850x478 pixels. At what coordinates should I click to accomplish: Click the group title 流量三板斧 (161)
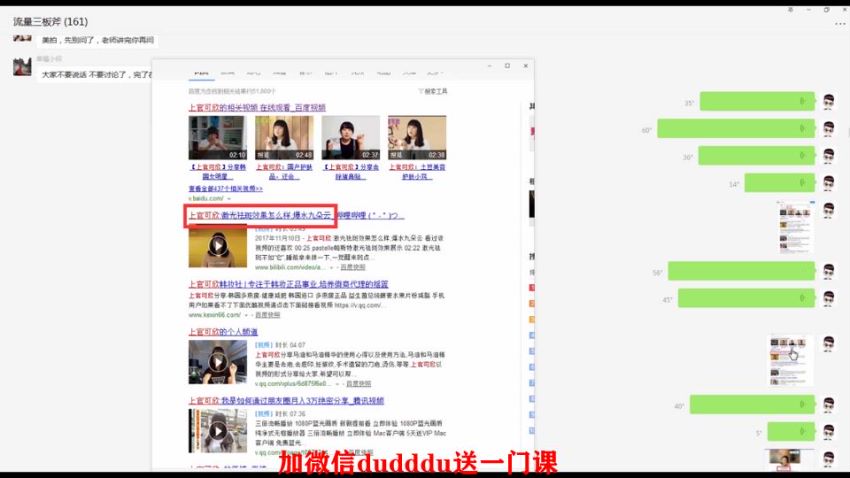pyautogui.click(x=50, y=22)
